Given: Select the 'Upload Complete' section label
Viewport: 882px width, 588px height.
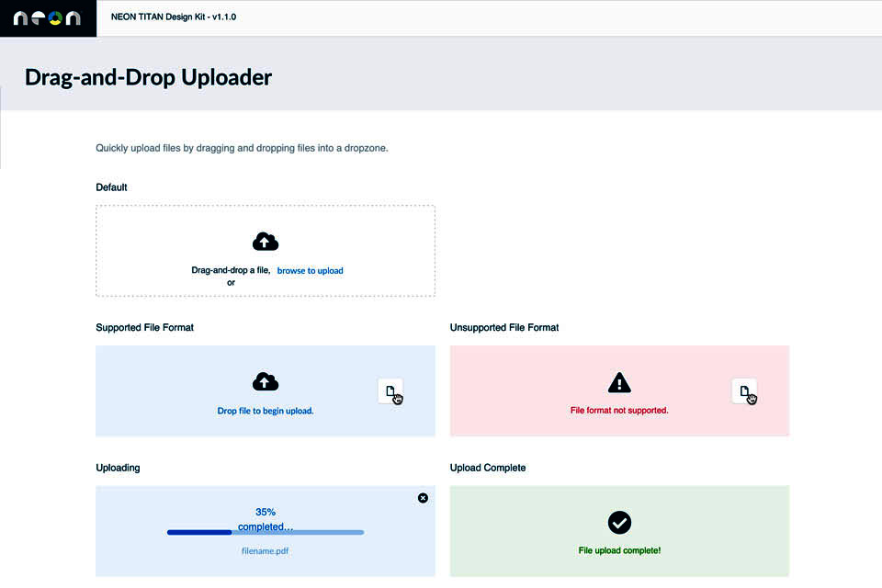Looking at the screenshot, I should [488, 468].
